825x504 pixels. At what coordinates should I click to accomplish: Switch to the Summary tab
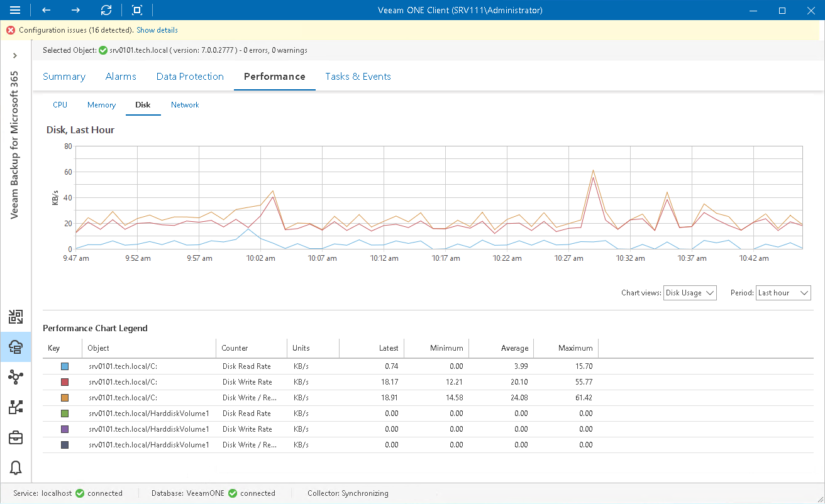point(64,77)
